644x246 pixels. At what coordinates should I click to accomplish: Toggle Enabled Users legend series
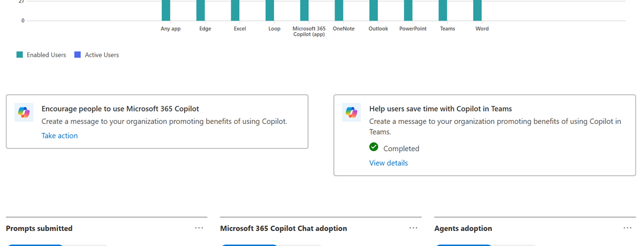(41, 55)
